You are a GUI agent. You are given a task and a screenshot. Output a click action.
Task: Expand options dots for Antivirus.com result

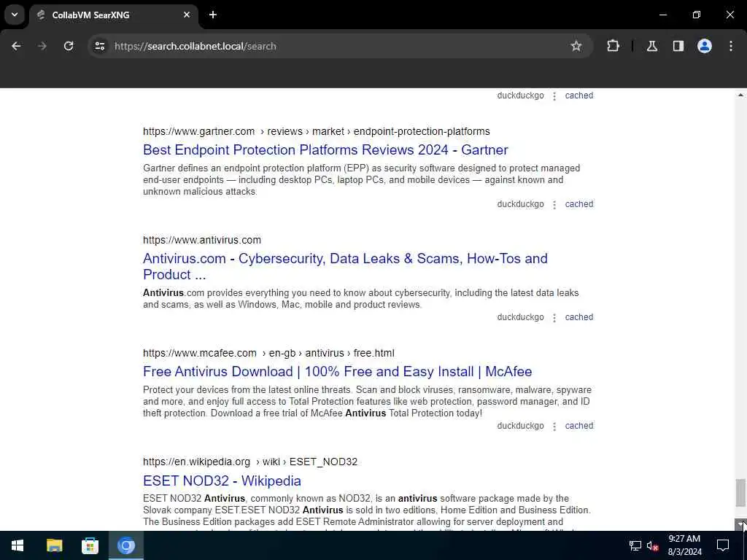[x=554, y=318]
